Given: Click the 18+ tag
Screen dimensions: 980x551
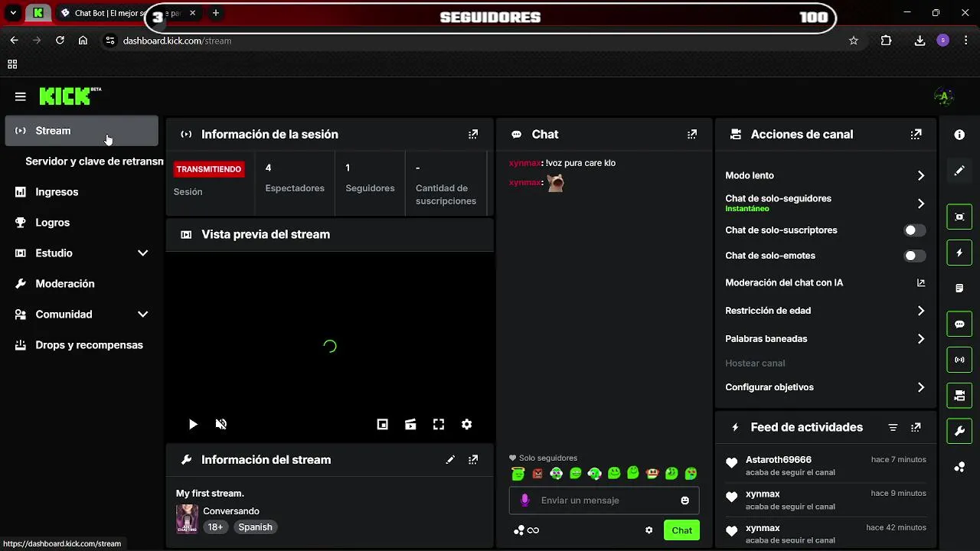Looking at the screenshot, I should point(215,527).
